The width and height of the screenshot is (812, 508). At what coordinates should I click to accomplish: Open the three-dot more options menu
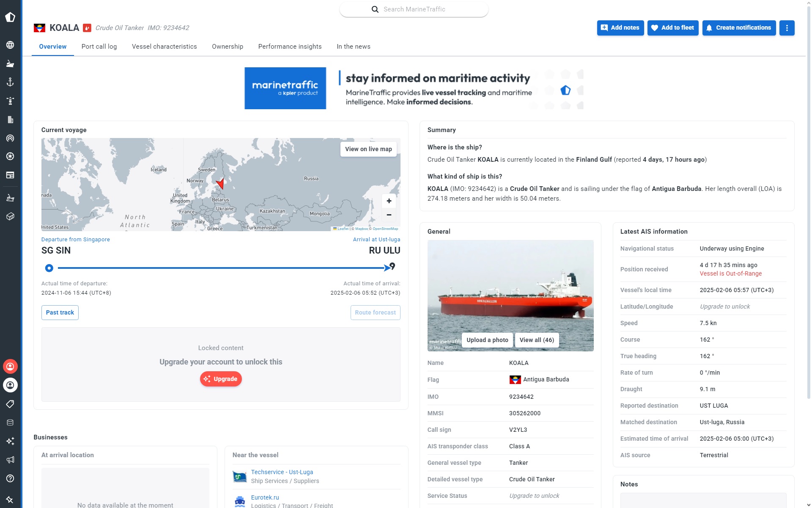pyautogui.click(x=787, y=28)
